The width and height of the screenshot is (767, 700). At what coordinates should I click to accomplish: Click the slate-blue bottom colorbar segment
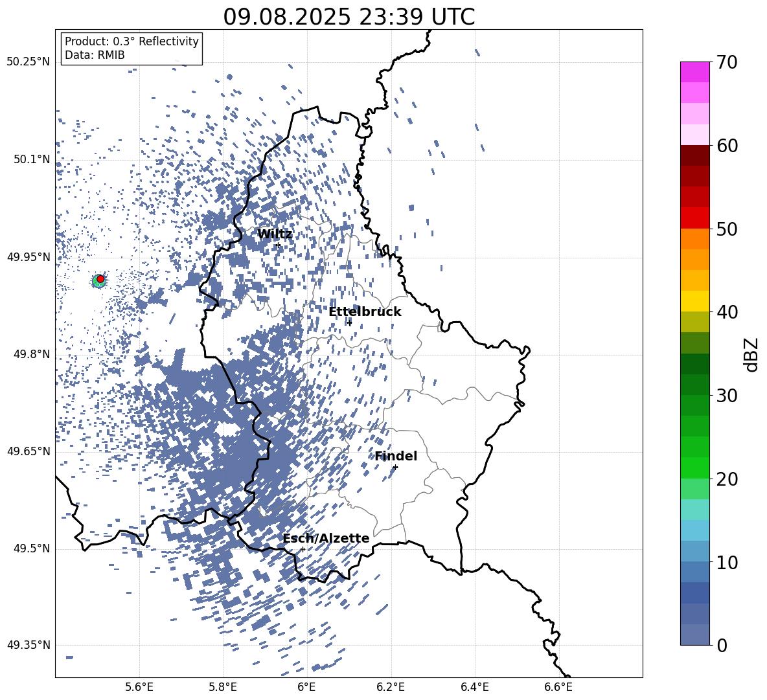point(695,635)
